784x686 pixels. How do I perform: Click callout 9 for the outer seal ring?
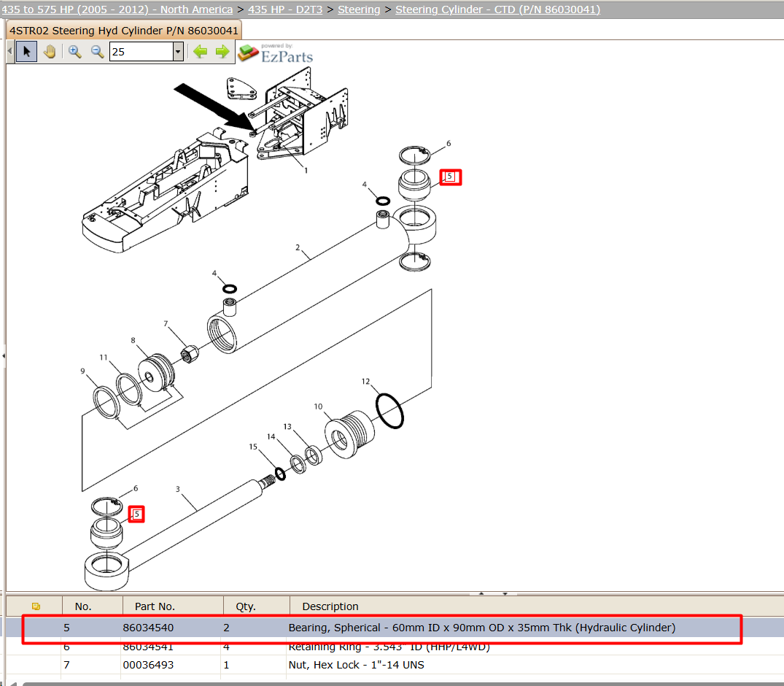click(82, 371)
